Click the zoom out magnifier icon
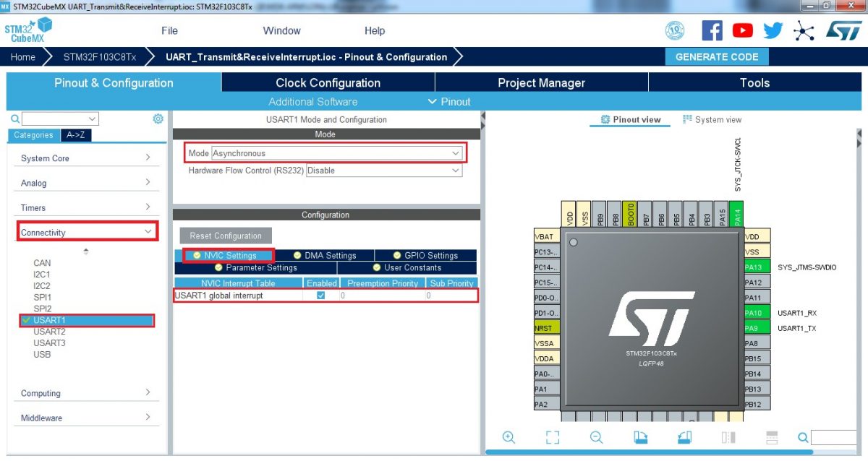Image resolution: width=868 pixels, height=461 pixels. pyautogui.click(x=596, y=437)
